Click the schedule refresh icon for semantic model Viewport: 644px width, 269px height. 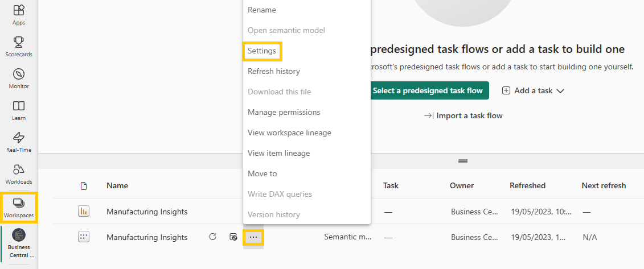click(233, 237)
